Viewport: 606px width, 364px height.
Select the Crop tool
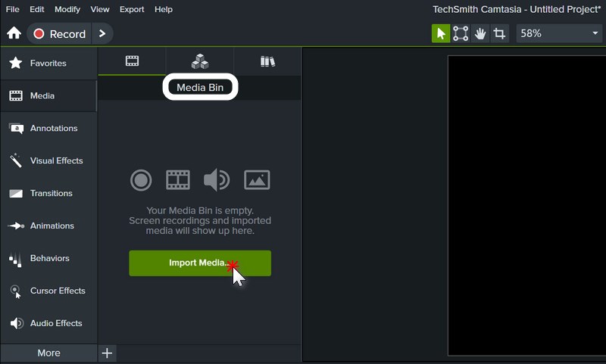tap(500, 33)
